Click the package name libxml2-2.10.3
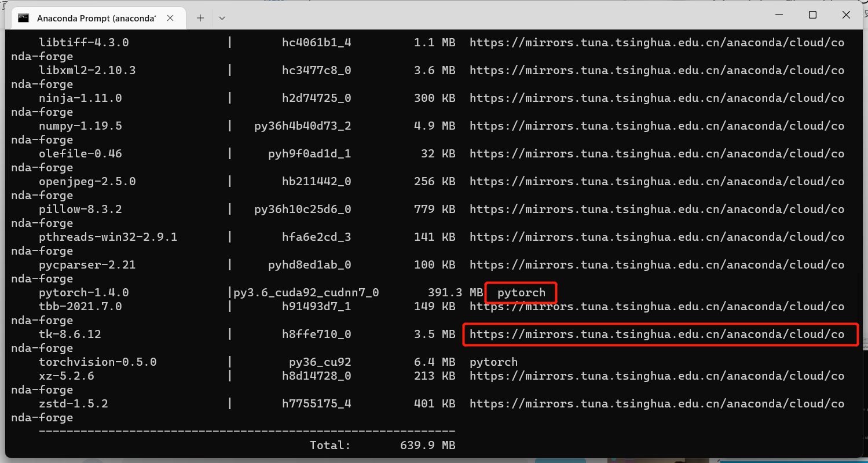The height and width of the screenshot is (463, 868). pos(87,70)
